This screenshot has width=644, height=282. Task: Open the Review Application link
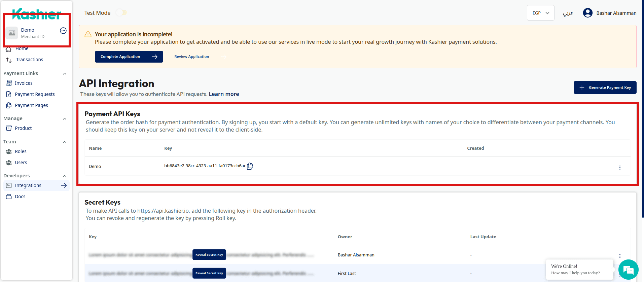point(192,57)
